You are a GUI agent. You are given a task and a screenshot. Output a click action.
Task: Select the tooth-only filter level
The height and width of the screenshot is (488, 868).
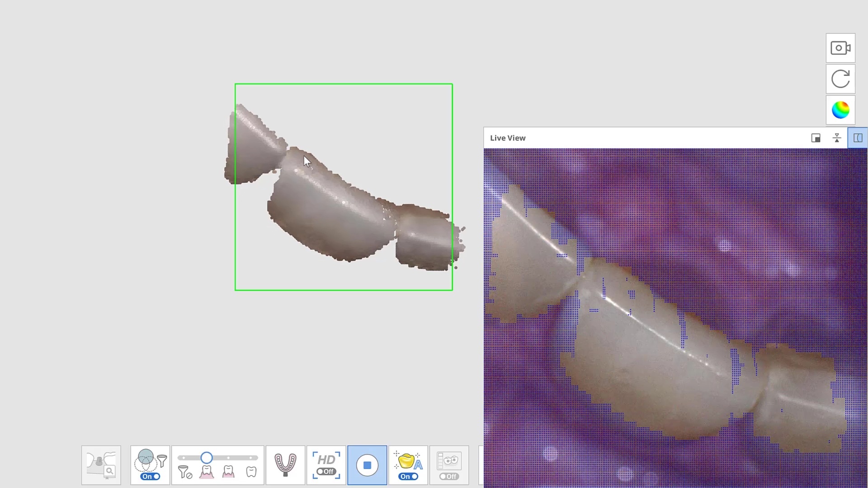[251, 472]
